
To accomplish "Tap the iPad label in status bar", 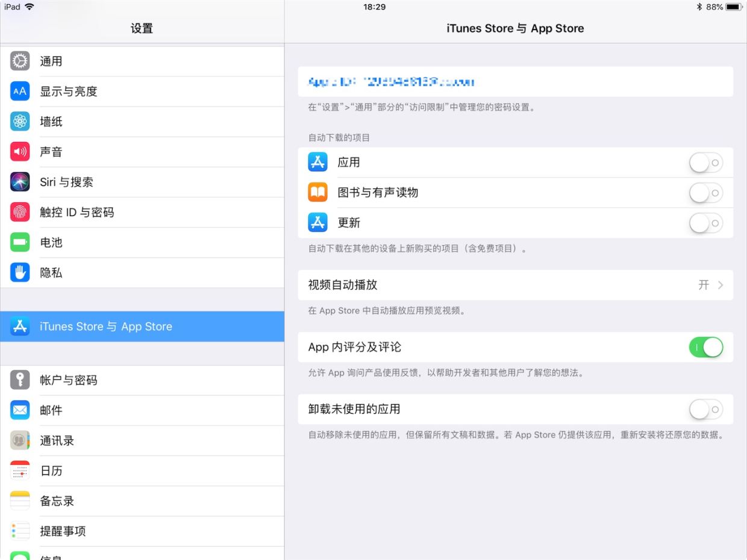I will tap(12, 7).
